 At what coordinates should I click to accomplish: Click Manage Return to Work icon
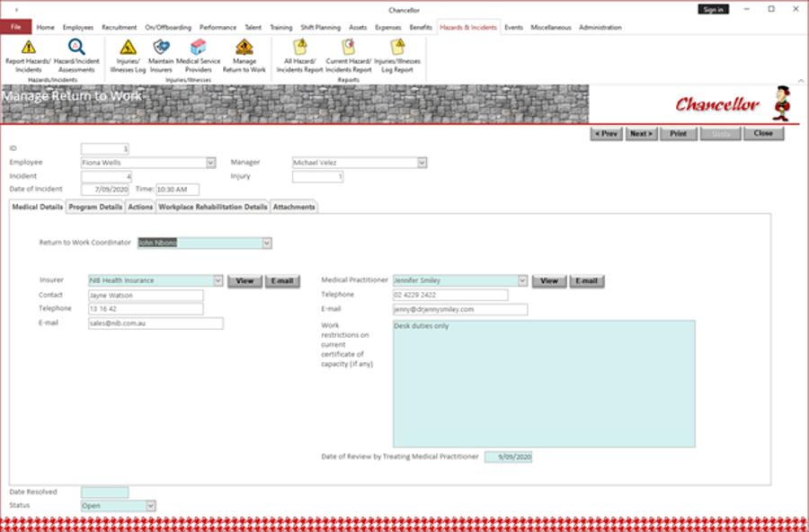pyautogui.click(x=244, y=57)
